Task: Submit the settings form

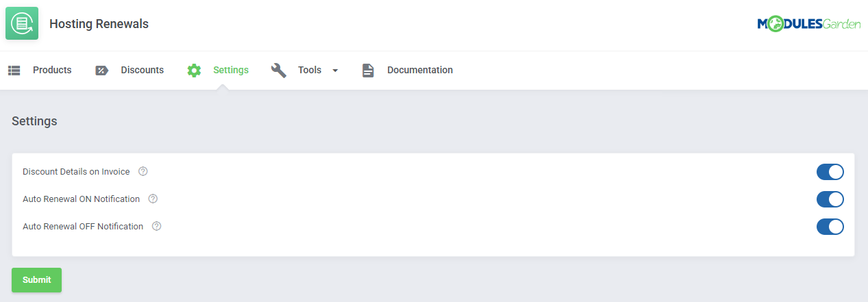Action: point(36,280)
